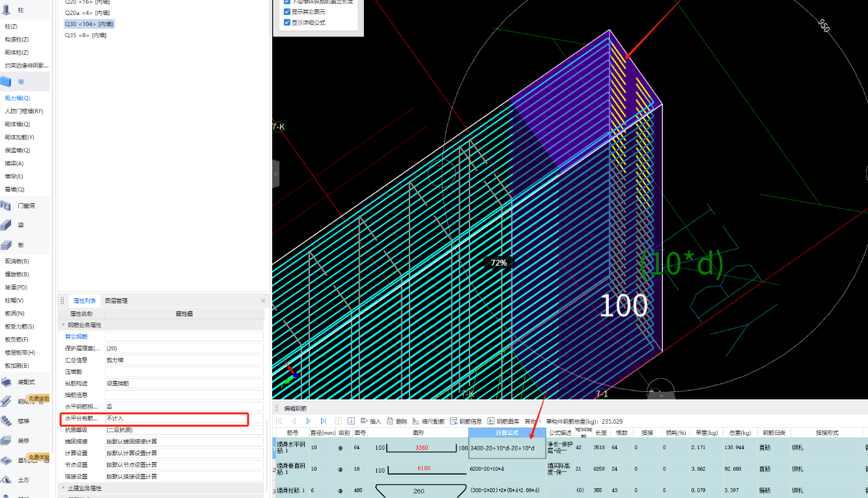Click 汇总信息 value 剪力墙
Screen dimensions: 868x498
184,360
